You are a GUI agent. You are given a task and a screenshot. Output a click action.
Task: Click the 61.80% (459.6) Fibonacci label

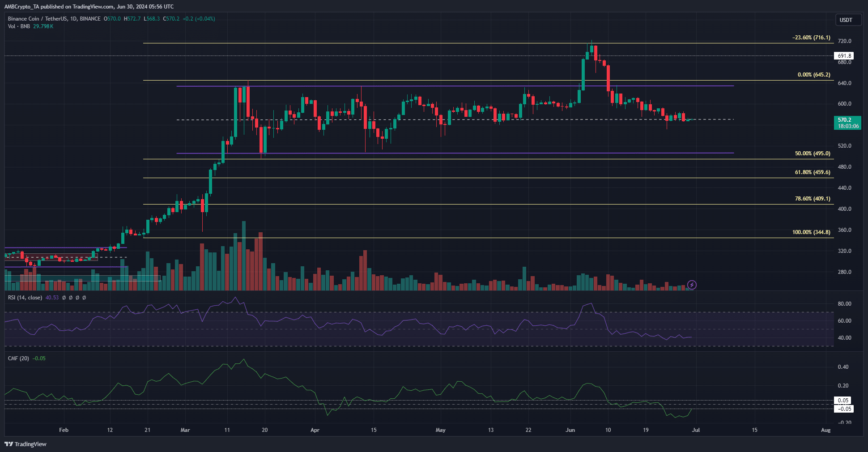point(813,172)
